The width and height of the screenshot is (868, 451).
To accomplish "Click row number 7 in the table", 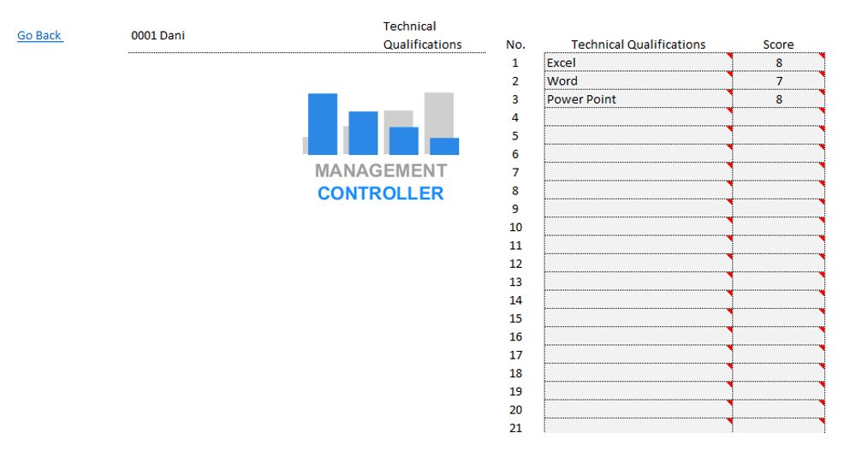I will pos(515,173).
